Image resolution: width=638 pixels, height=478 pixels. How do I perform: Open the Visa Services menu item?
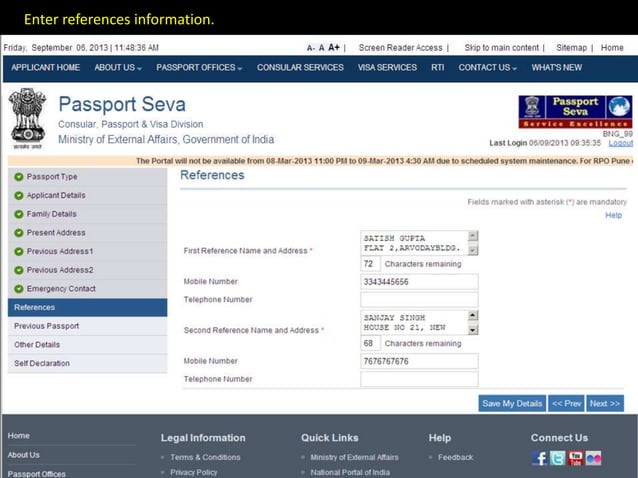click(387, 68)
